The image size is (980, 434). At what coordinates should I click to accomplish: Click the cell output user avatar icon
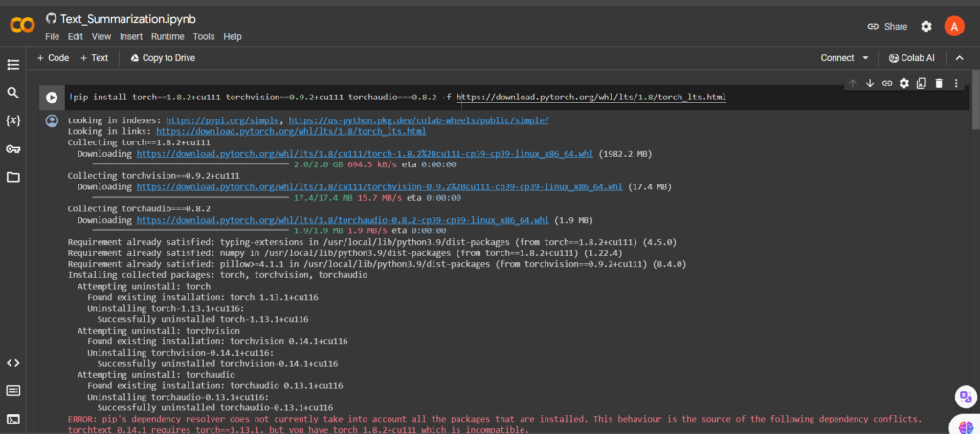pyautogui.click(x=52, y=120)
